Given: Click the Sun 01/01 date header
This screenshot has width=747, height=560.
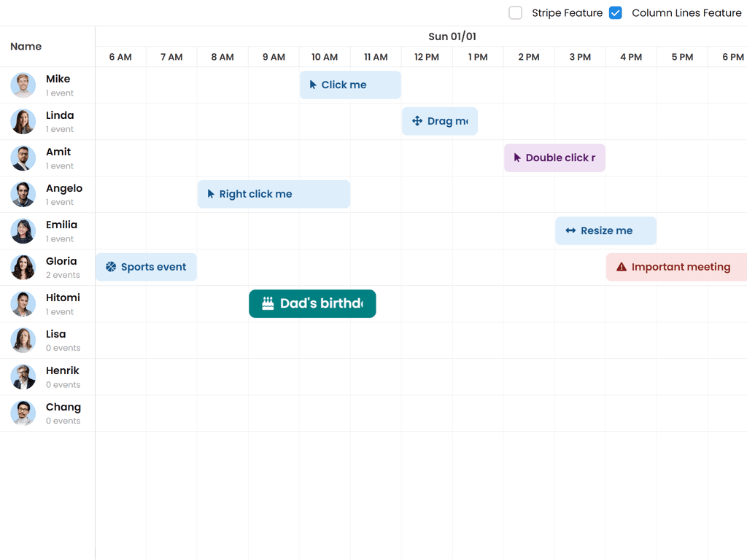Looking at the screenshot, I should (x=452, y=36).
